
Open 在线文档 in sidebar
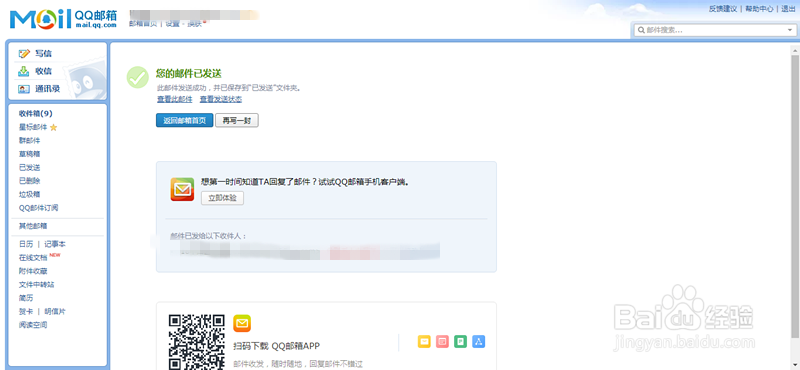pos(33,258)
